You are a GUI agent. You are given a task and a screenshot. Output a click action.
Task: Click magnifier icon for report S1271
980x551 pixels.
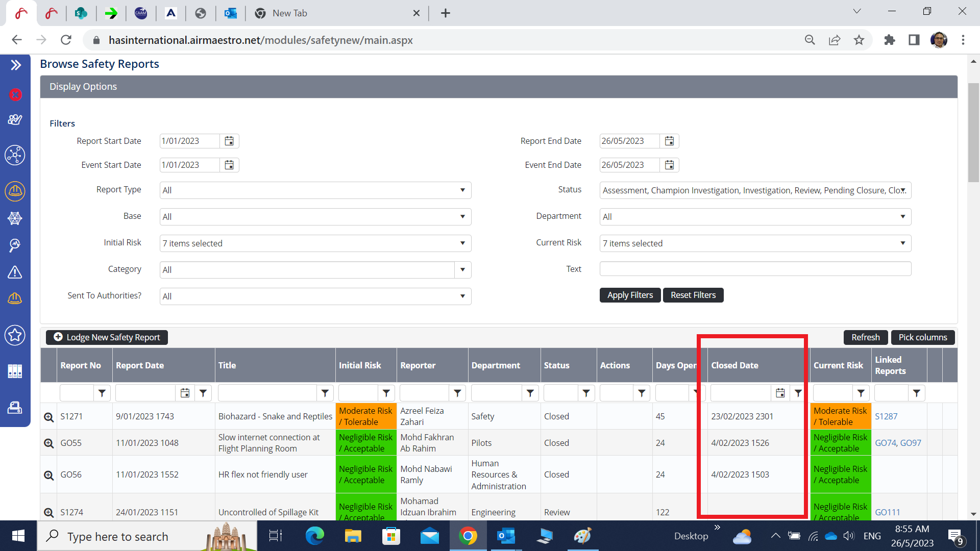(48, 417)
